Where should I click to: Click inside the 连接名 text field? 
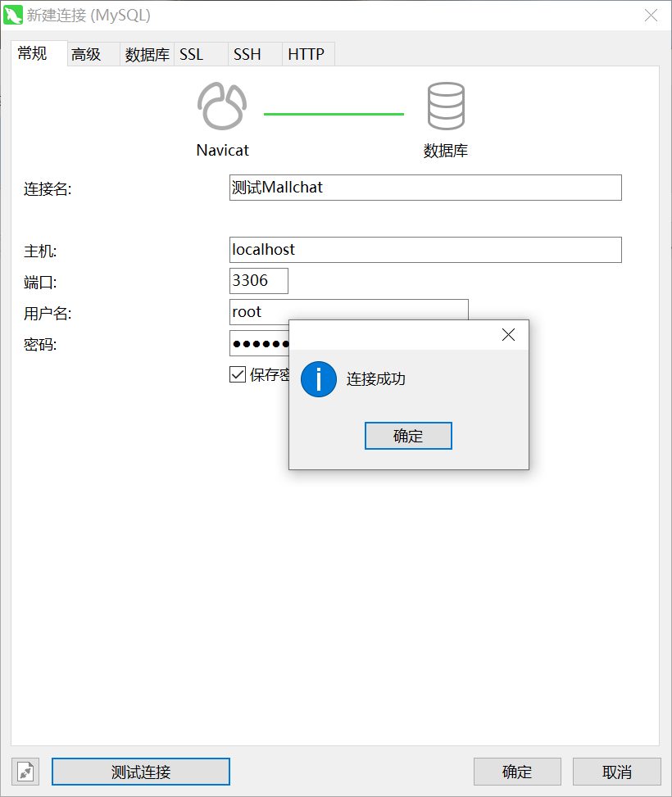coord(425,188)
